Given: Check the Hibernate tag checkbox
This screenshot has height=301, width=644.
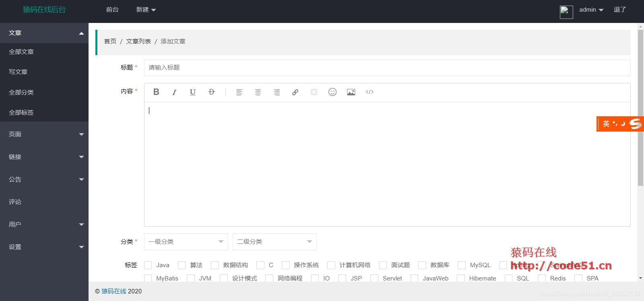Looking at the screenshot, I should [461, 278].
